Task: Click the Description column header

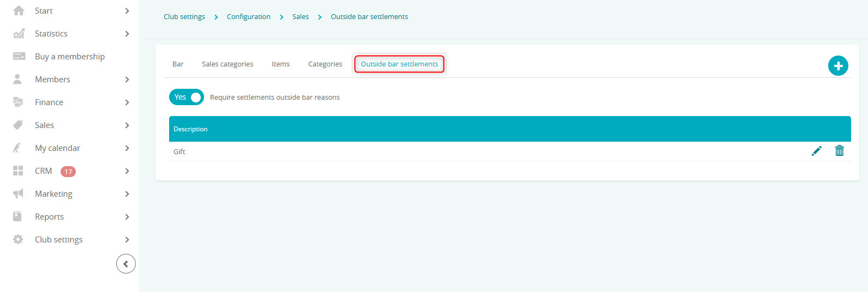Action: click(x=190, y=129)
